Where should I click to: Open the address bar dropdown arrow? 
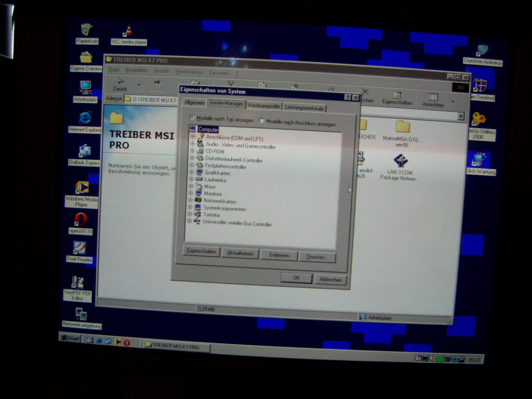tap(461, 116)
